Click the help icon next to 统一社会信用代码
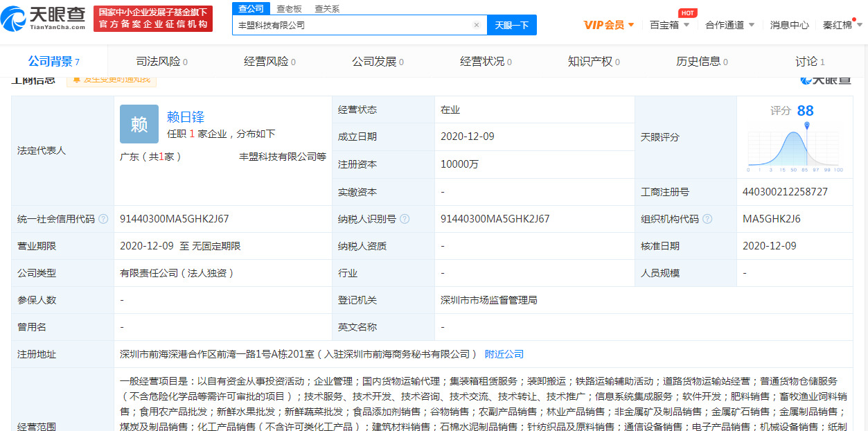The width and height of the screenshot is (868, 431). [x=103, y=219]
